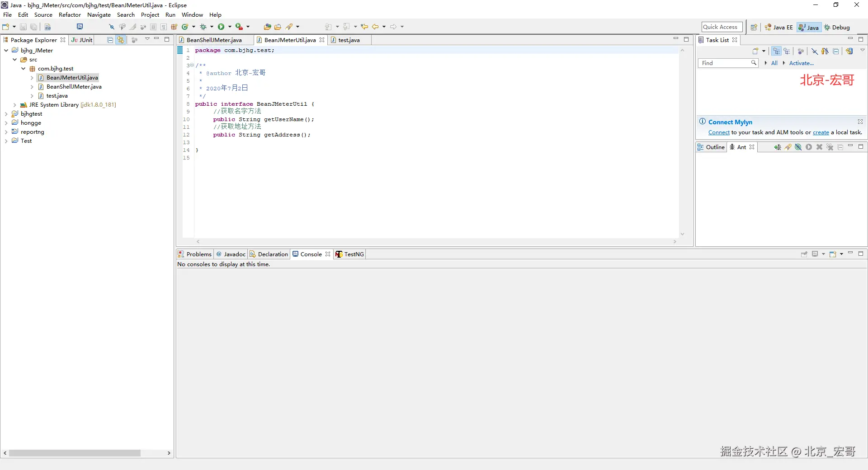The image size is (868, 470).
Task: Select BeanShellJMeter.java in Package Explorer
Action: [74, 87]
